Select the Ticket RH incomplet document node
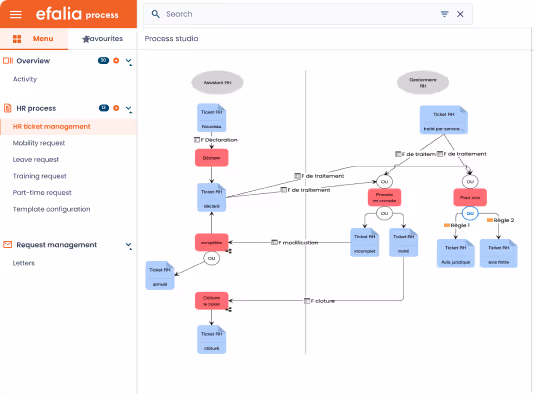 tap(365, 242)
